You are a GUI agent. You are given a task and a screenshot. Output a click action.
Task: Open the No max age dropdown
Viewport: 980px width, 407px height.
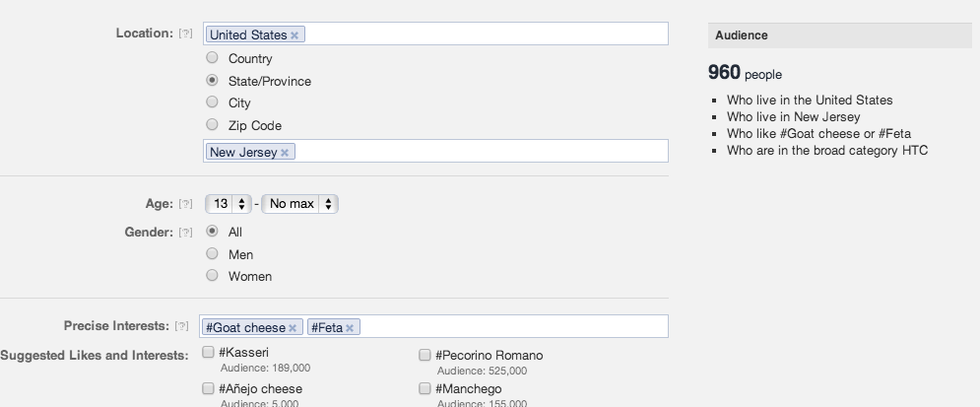300,204
